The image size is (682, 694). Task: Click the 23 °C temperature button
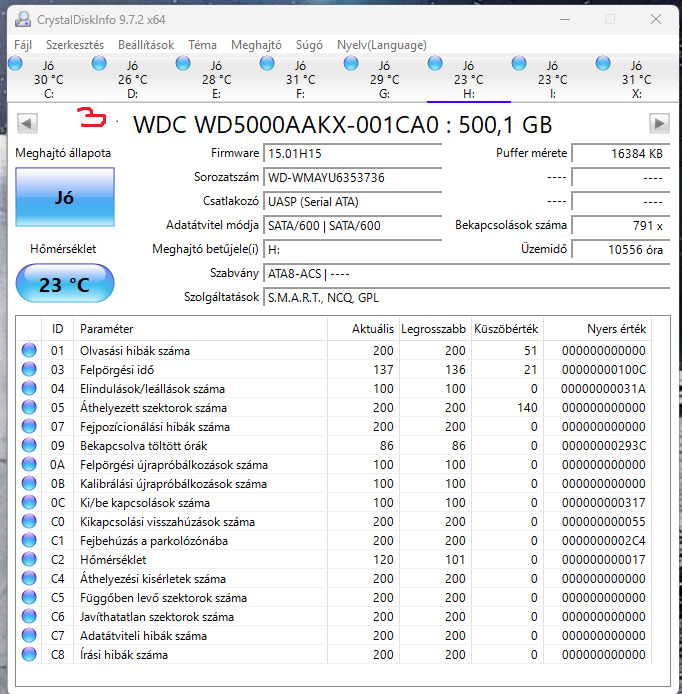click(65, 283)
